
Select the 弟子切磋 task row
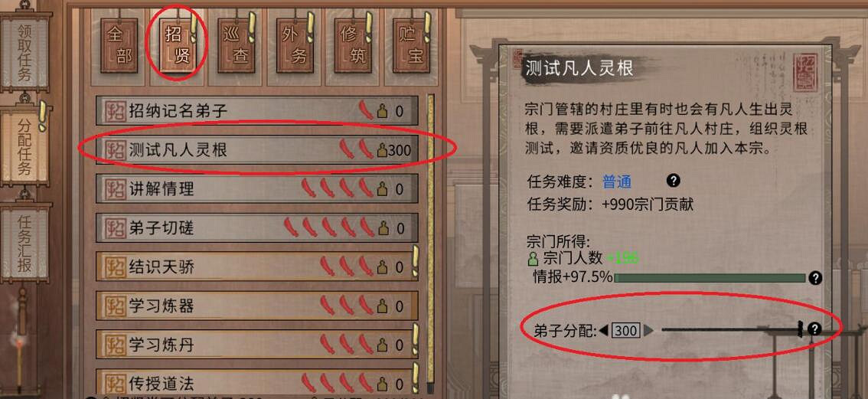click(257, 228)
